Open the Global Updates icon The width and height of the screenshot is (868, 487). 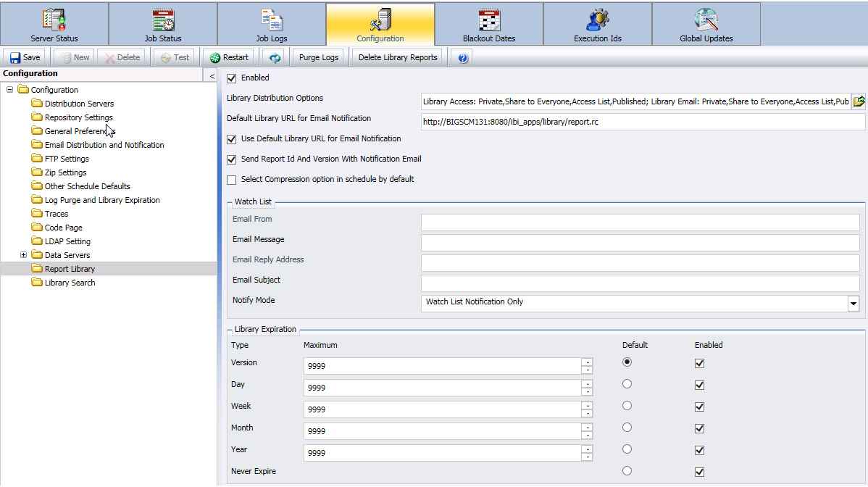point(706,20)
